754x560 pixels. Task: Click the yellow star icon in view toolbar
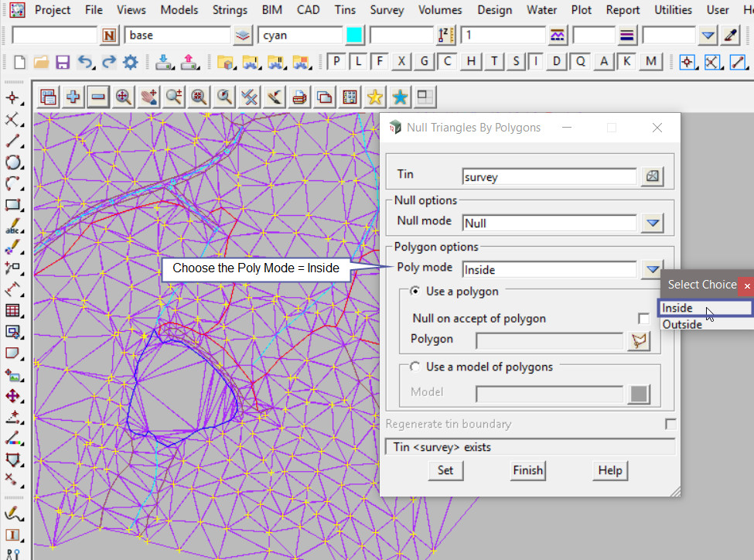tap(375, 97)
